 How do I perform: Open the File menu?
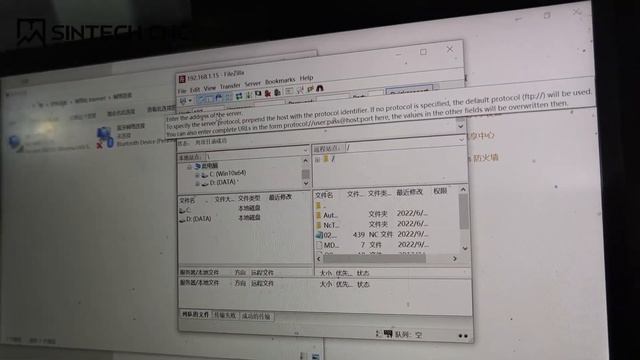click(182, 91)
